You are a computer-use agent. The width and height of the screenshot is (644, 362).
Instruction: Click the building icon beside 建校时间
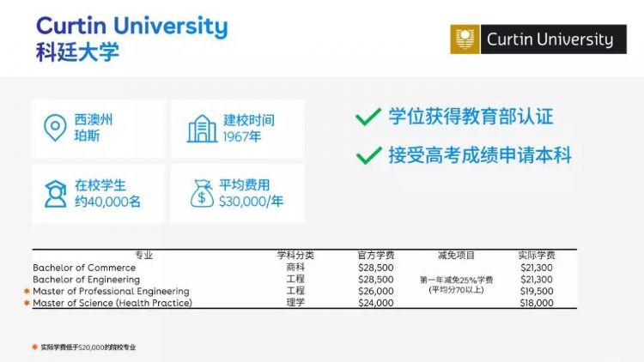202,129
